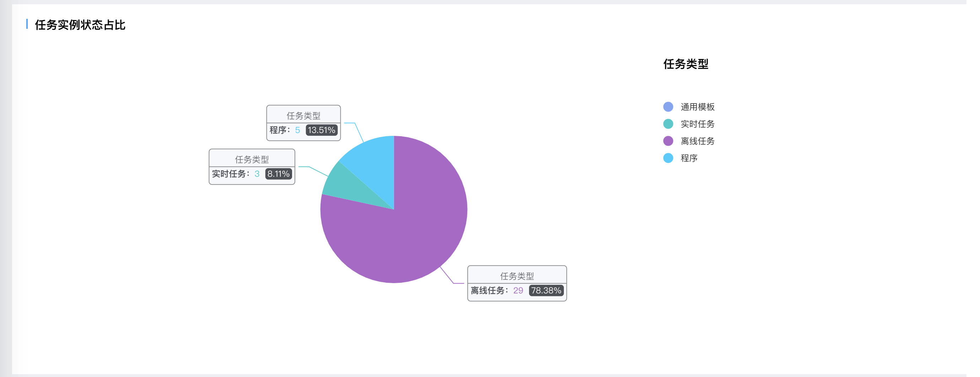Click the 实时任务 count value 3

coord(257,174)
